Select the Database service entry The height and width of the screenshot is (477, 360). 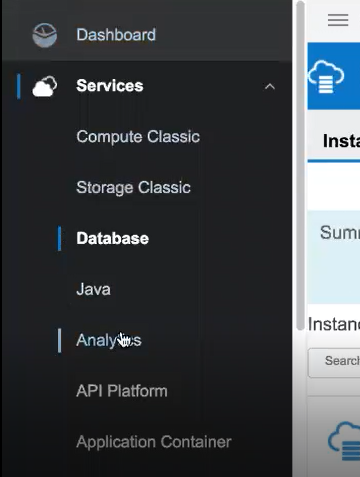coord(112,238)
